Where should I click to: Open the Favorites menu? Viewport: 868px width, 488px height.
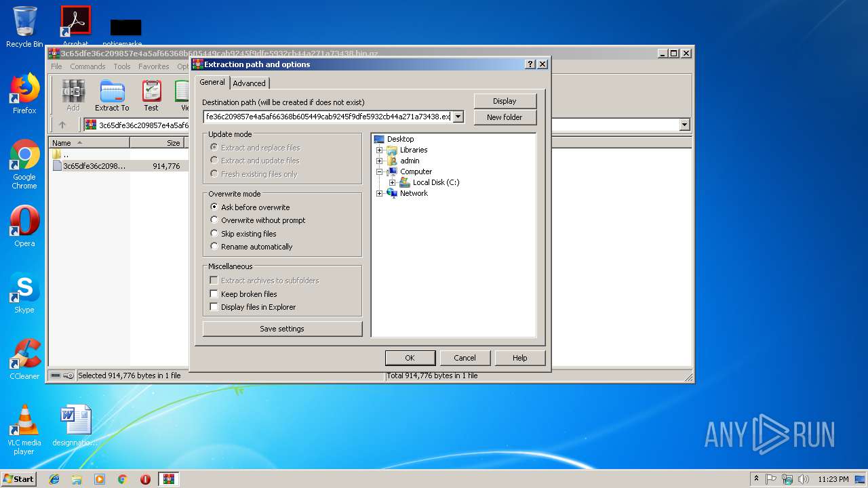[x=154, y=66]
